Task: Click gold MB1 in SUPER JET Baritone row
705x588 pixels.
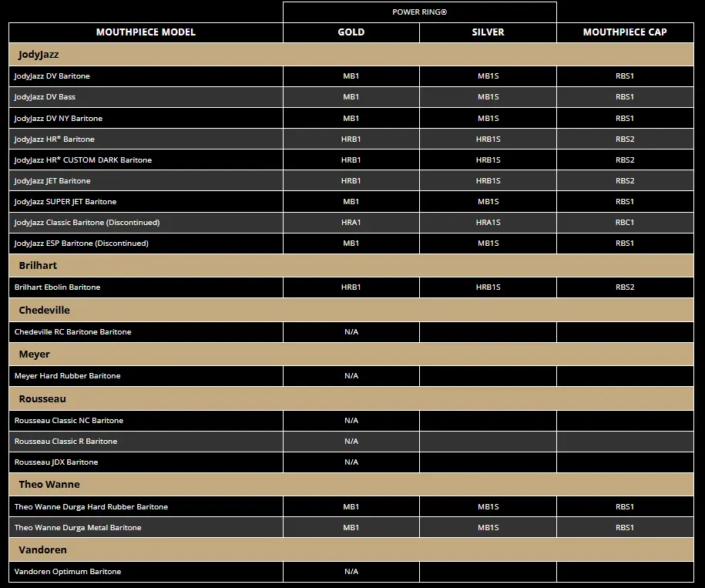Action: [351, 201]
